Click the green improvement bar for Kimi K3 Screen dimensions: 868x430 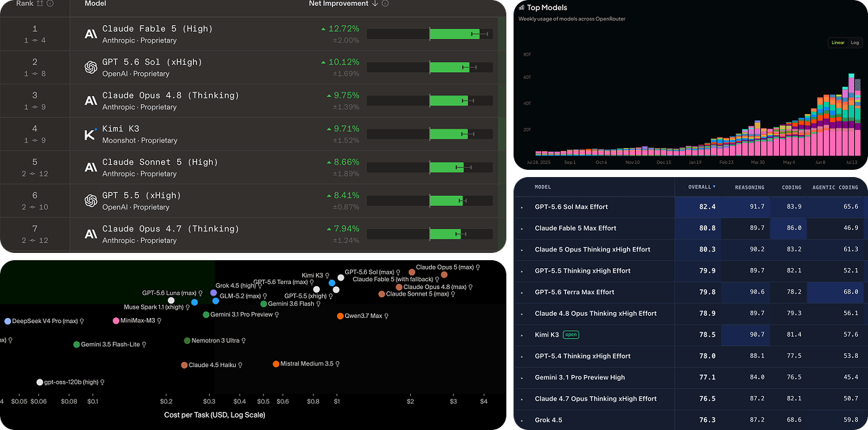point(448,134)
